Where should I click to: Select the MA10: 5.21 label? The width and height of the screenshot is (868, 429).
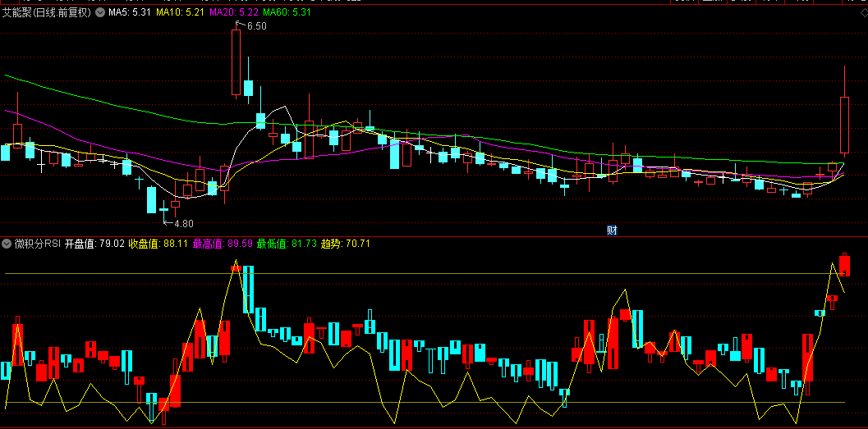tap(181, 12)
